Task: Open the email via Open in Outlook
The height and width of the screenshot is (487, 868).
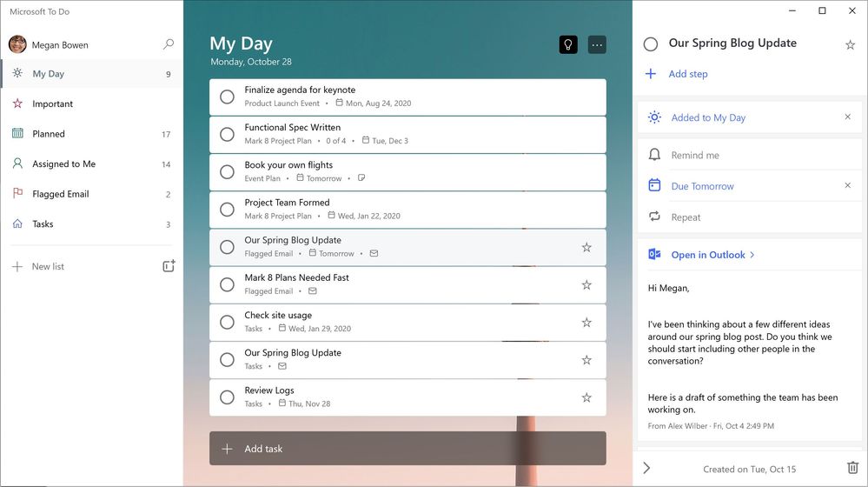Action: pyautogui.click(x=708, y=255)
